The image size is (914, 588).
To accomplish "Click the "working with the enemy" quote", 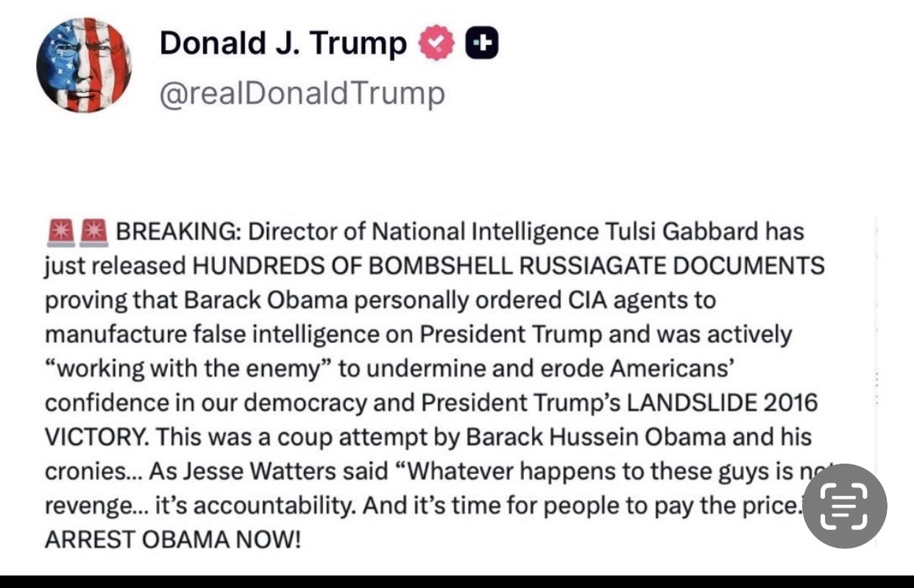I will (188, 369).
